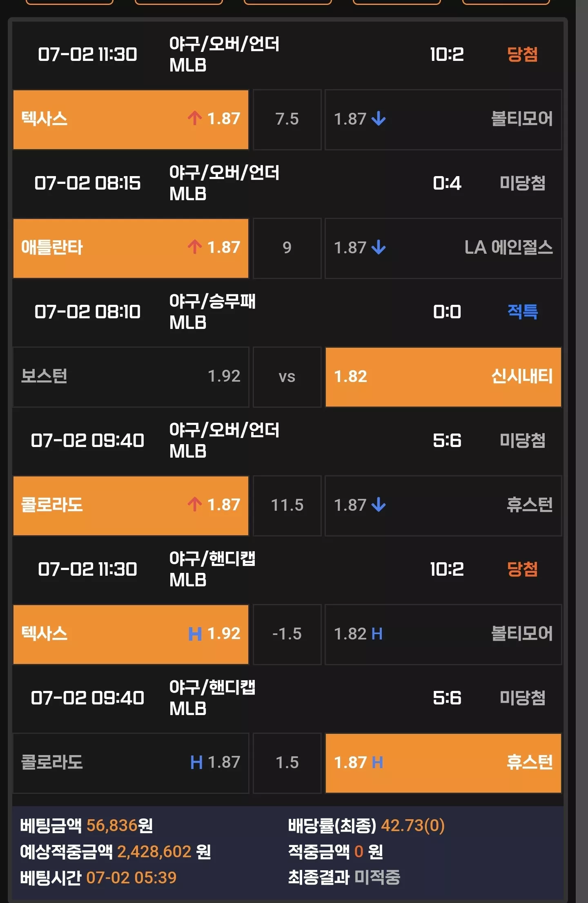Click the blue down arrow in the LA 에인절스 cell
This screenshot has width=588, height=903.
point(379,248)
